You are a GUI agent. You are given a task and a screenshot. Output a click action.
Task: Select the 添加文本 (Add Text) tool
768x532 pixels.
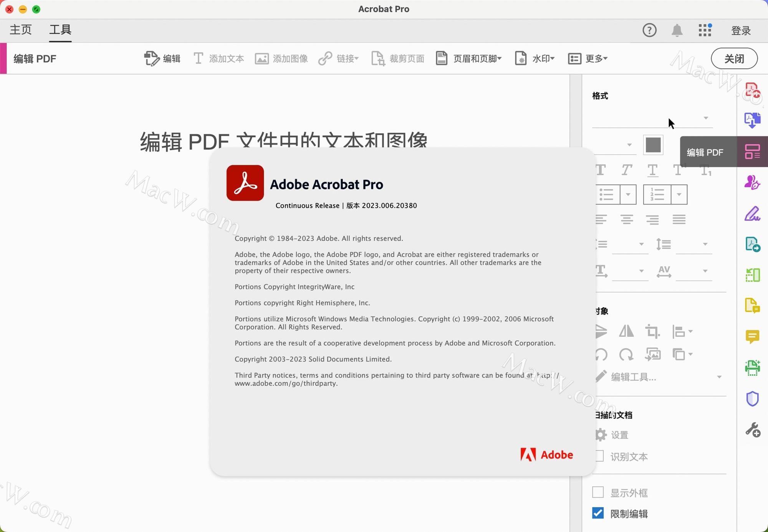pyautogui.click(x=218, y=58)
